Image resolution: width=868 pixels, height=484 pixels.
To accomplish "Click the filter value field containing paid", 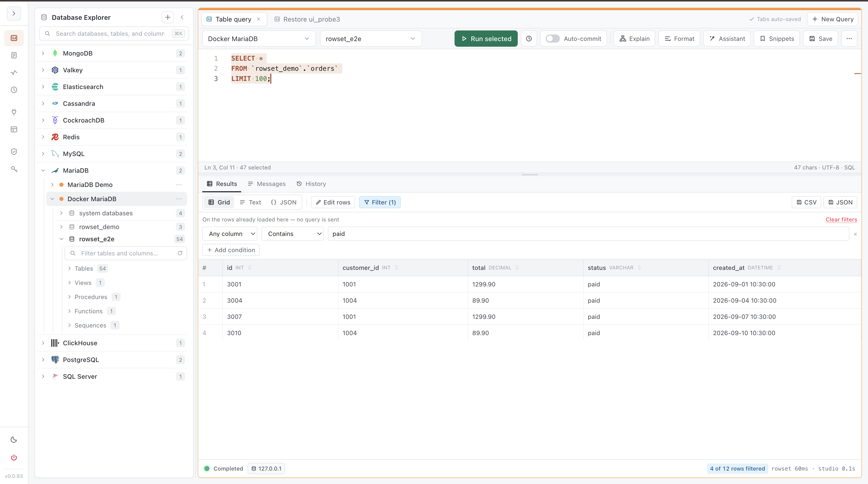I will click(588, 234).
